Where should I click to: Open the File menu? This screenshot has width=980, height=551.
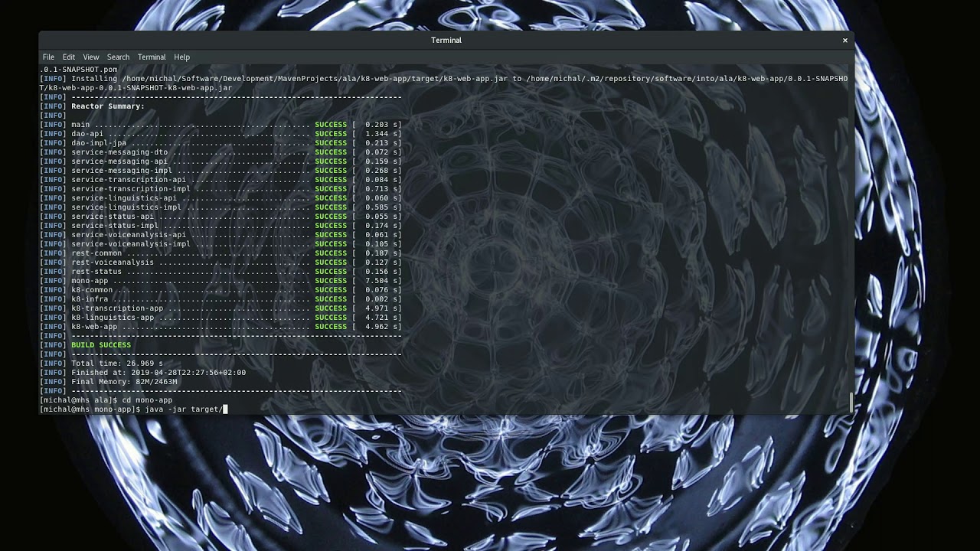coord(48,57)
